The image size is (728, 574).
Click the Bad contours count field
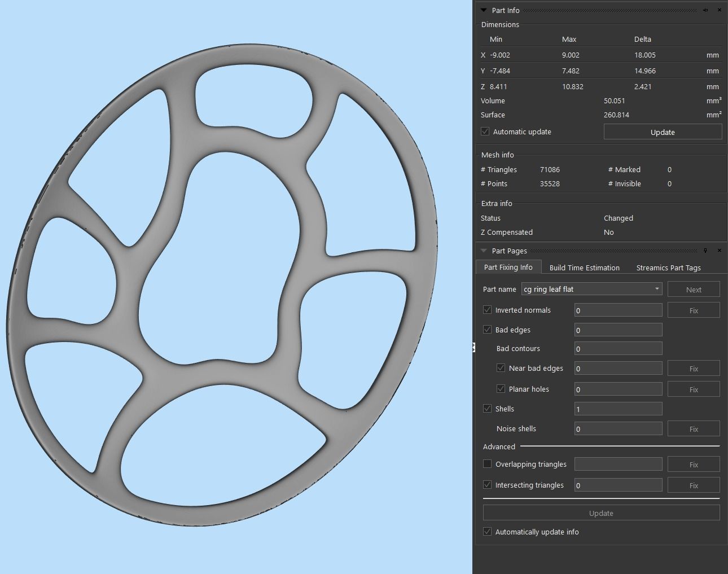coord(618,348)
